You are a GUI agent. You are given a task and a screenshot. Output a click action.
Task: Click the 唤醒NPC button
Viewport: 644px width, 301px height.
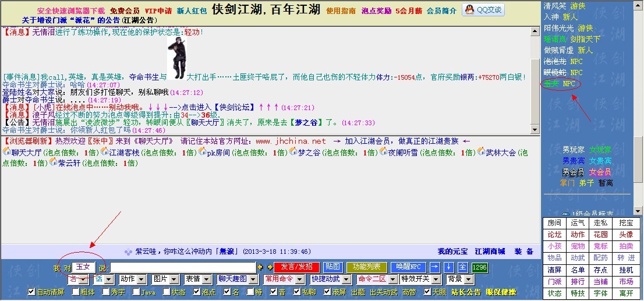409,267
